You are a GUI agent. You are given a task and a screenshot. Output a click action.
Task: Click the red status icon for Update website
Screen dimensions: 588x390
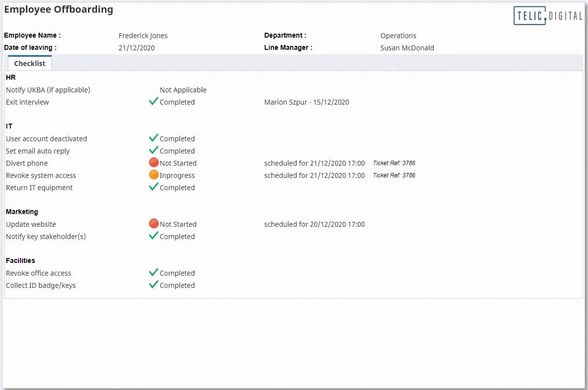tap(154, 223)
